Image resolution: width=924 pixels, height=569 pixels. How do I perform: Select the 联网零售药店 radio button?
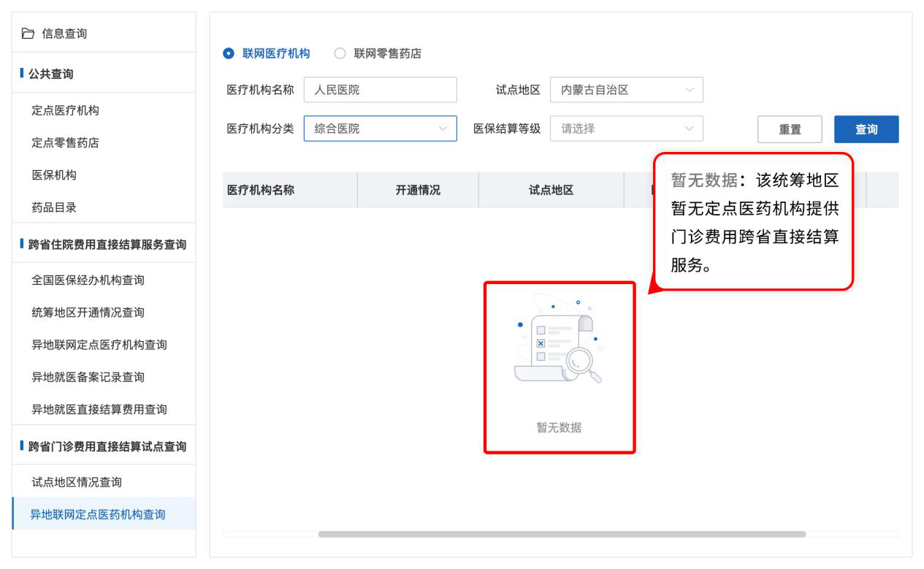coord(340,53)
